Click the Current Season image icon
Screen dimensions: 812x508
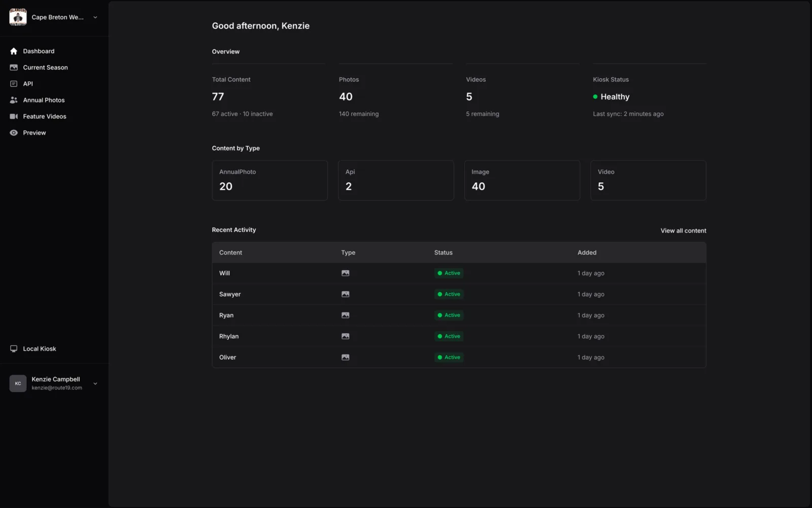coord(14,68)
